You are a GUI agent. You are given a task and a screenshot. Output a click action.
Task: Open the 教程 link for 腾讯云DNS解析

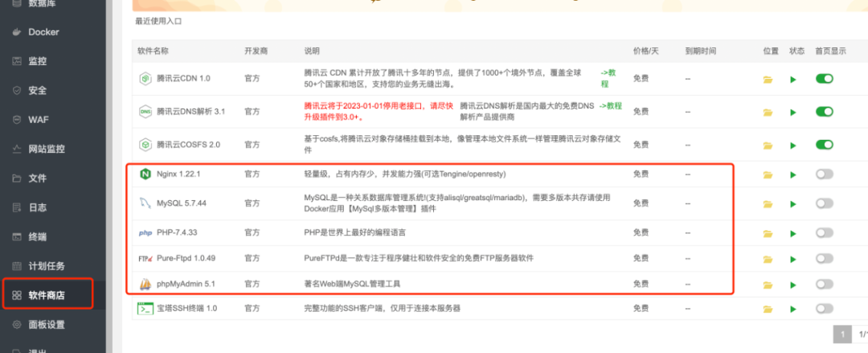coord(611,106)
